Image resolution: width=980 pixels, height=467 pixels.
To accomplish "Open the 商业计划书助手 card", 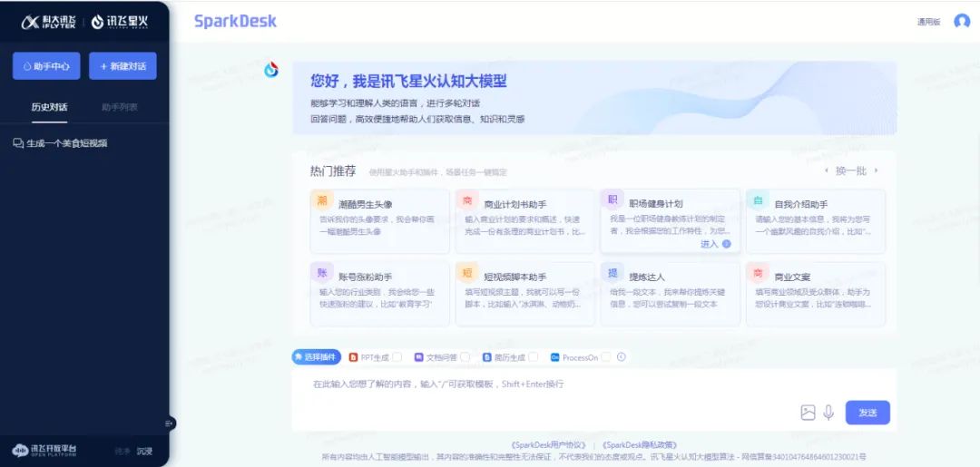I will 525,221.
